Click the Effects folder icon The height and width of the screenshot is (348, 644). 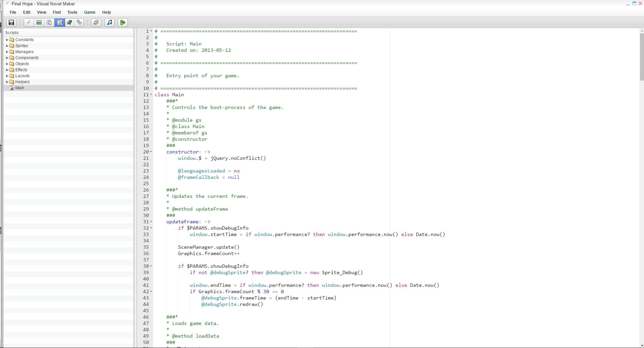(x=12, y=70)
